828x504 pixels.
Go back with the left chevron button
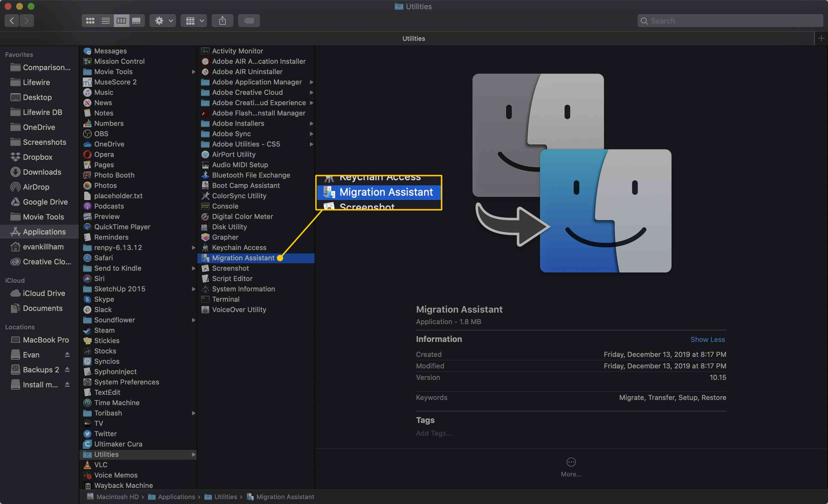click(12, 21)
